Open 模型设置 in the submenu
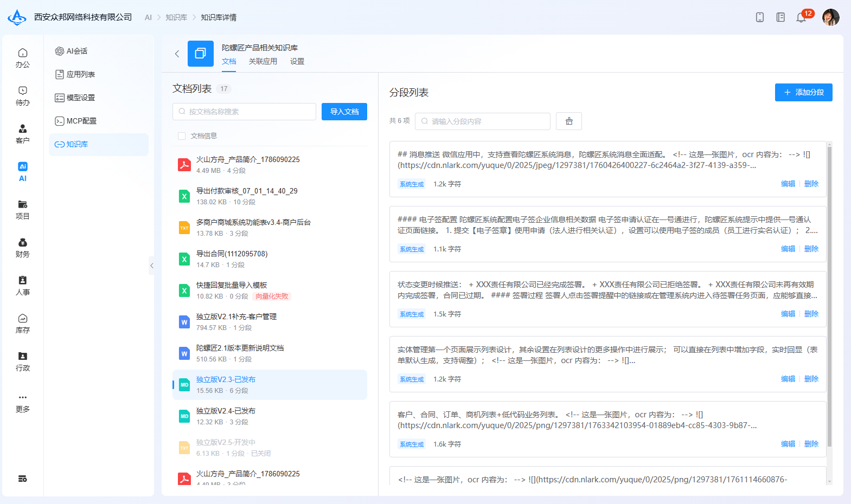 tap(99, 98)
